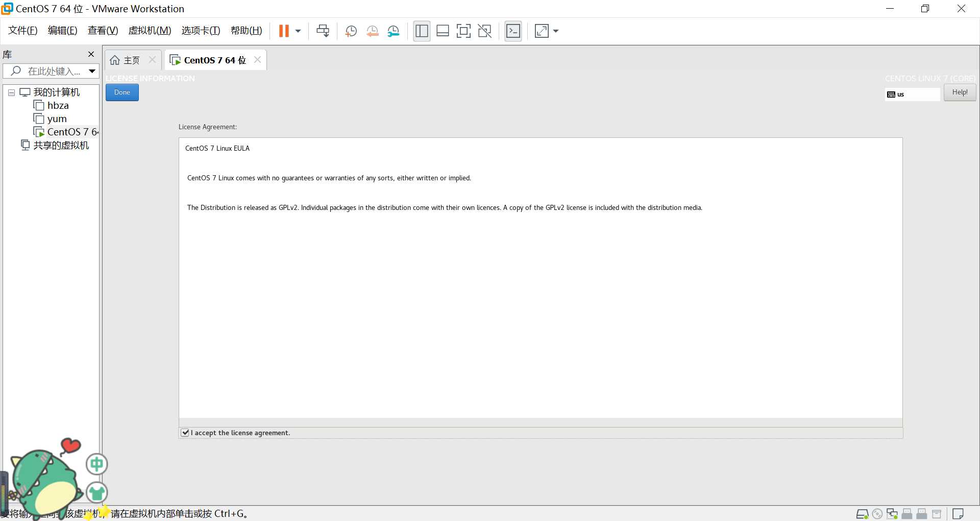Click the first printer device status icon
The image size is (980, 521).
pos(907,514)
